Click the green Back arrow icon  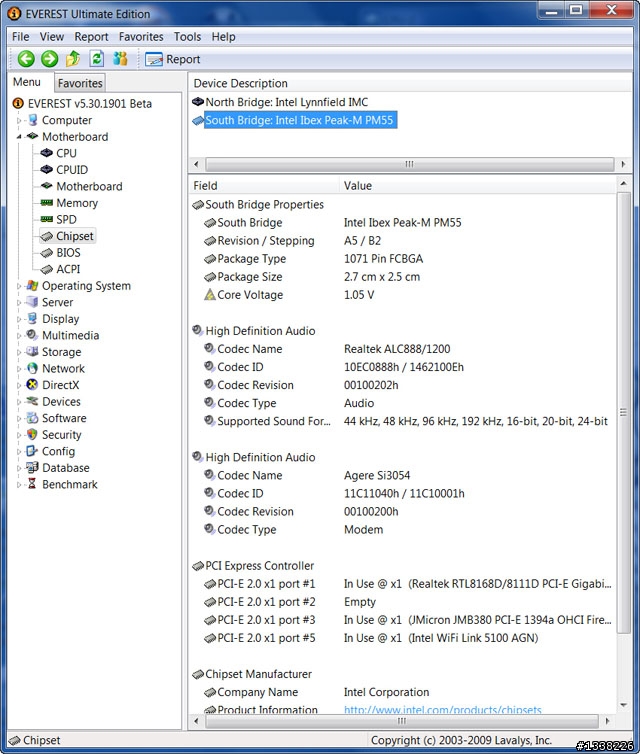(x=26, y=59)
